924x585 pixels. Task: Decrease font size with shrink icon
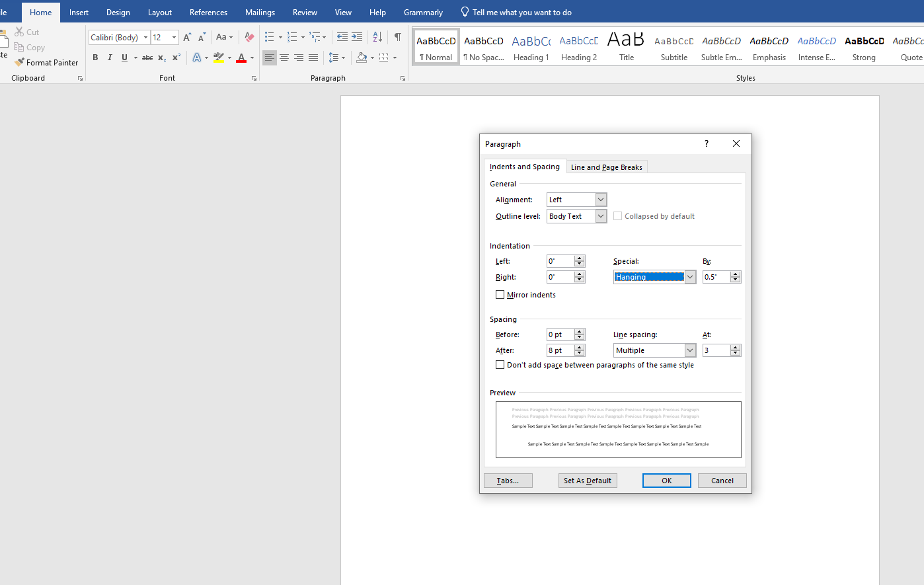click(202, 38)
